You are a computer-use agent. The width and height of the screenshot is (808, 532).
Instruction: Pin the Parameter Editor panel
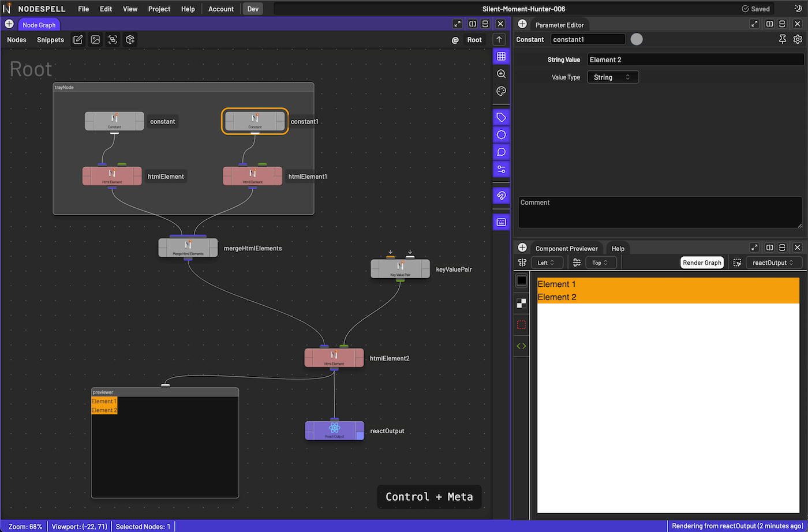click(783, 39)
